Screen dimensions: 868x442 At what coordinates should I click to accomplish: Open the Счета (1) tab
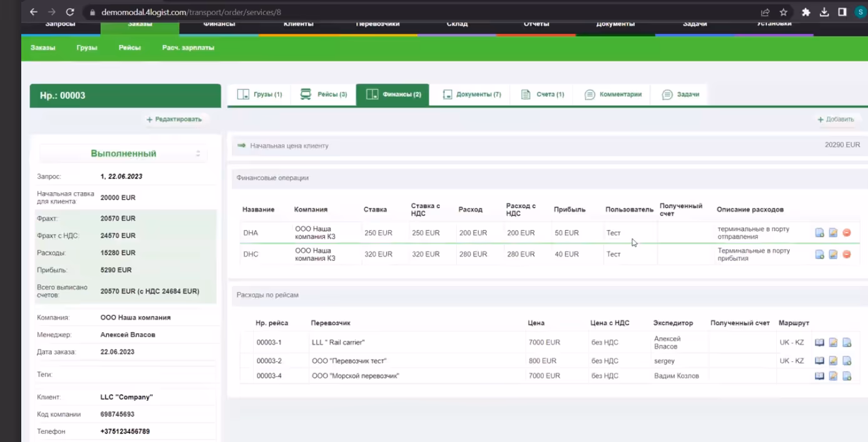tap(542, 94)
